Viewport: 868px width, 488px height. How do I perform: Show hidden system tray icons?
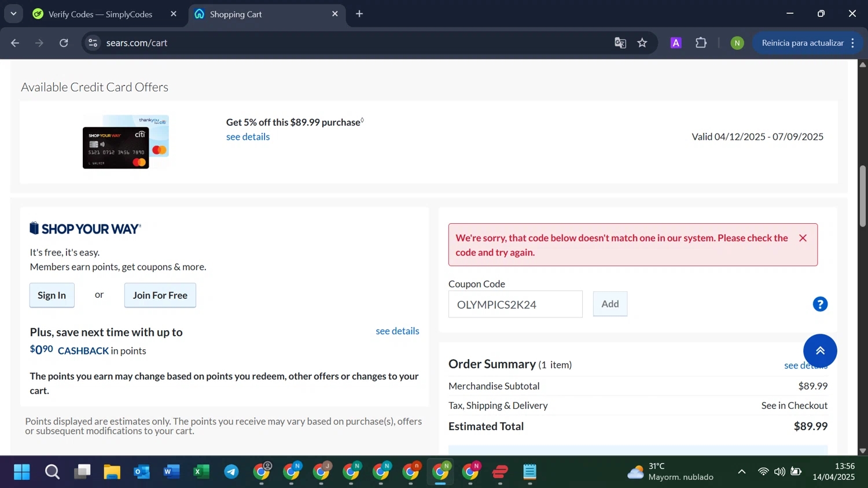pyautogui.click(x=741, y=472)
